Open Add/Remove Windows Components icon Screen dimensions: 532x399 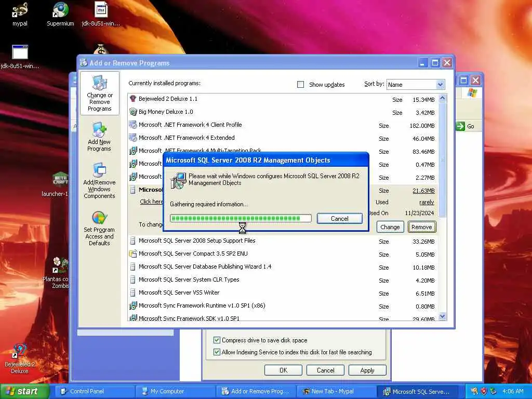(x=99, y=170)
